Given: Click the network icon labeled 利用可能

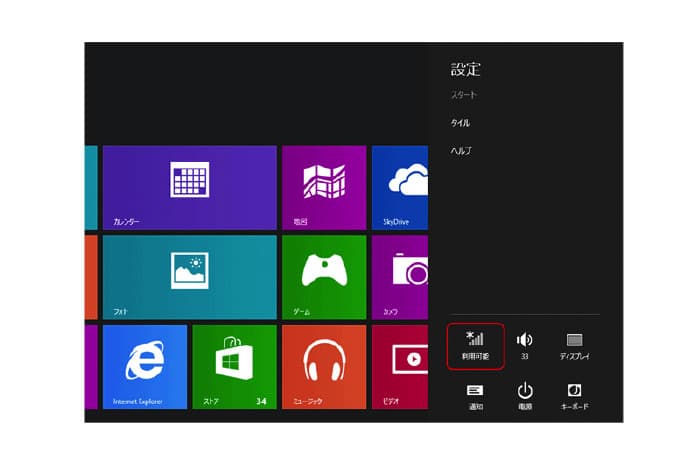Looking at the screenshot, I should pyautogui.click(x=475, y=346).
